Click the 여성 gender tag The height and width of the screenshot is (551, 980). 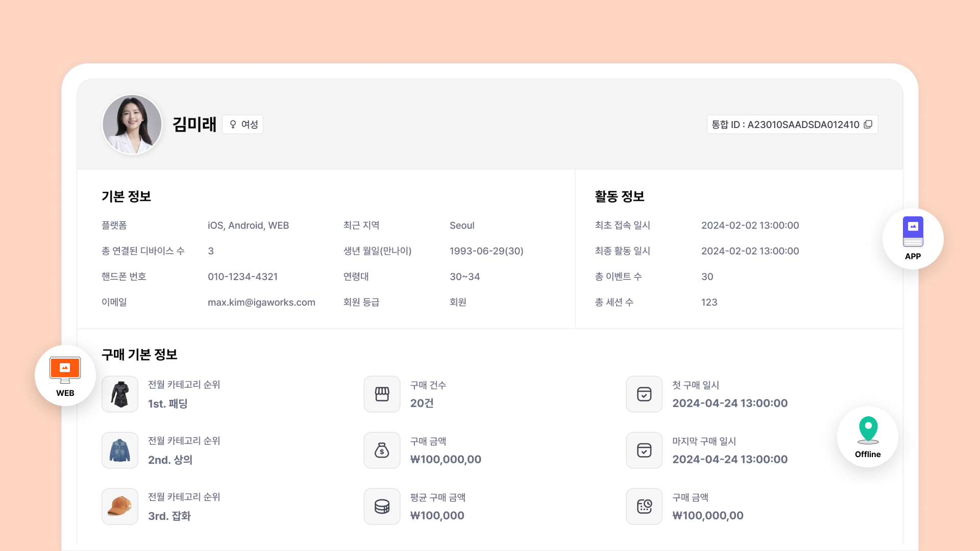243,124
